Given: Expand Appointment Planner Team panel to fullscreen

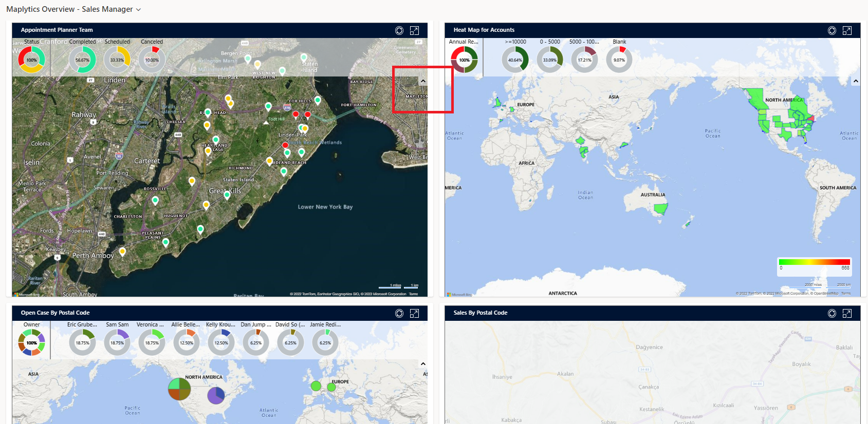Looking at the screenshot, I should (x=414, y=31).
